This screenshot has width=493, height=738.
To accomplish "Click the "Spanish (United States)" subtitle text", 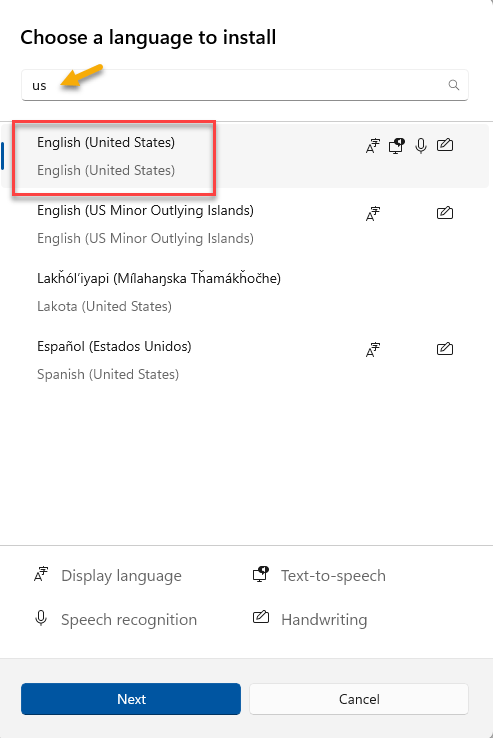I will tap(108, 375).
